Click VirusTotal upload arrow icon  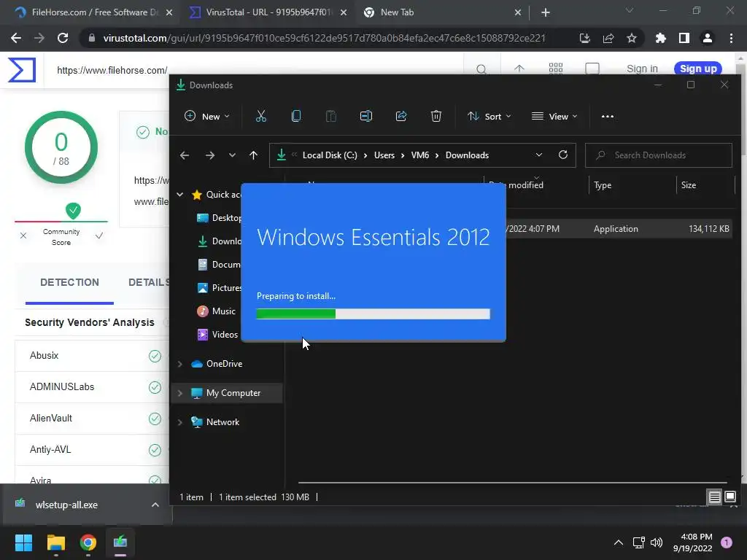click(519, 69)
